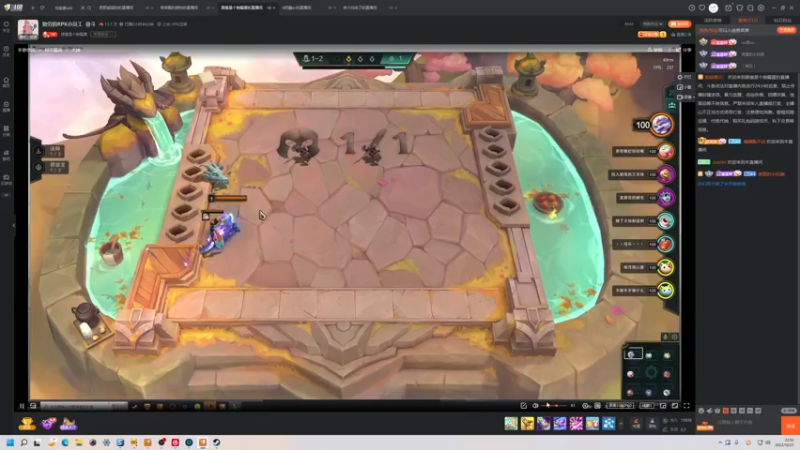Click the orange send chat button
The width and height of the screenshot is (800, 450).
790,426
